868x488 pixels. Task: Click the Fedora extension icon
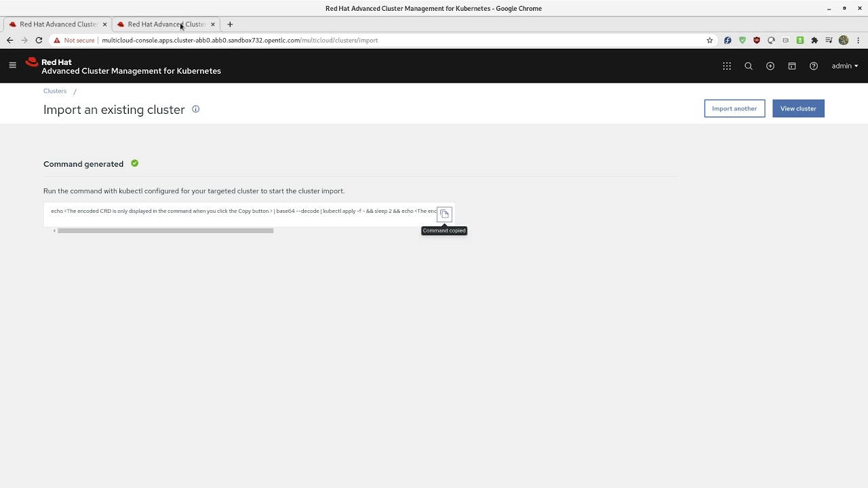728,40
